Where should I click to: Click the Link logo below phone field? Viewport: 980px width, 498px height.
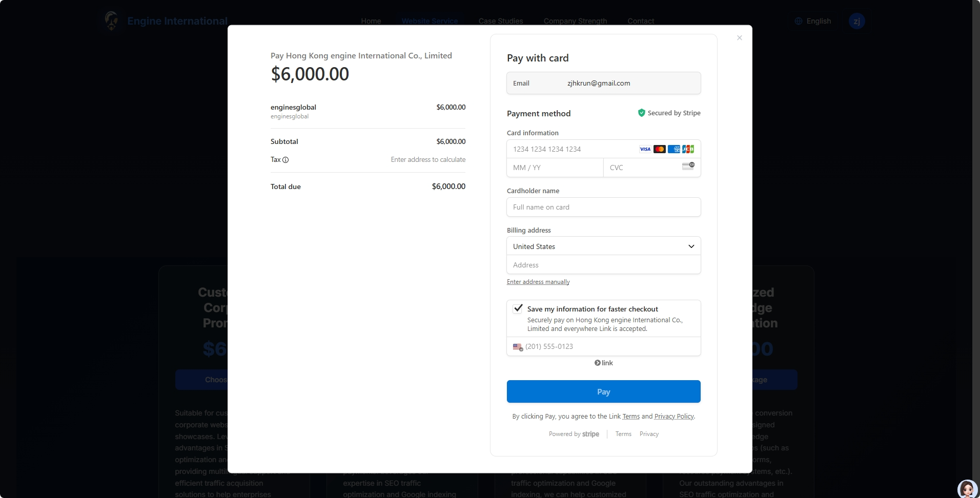pos(604,363)
